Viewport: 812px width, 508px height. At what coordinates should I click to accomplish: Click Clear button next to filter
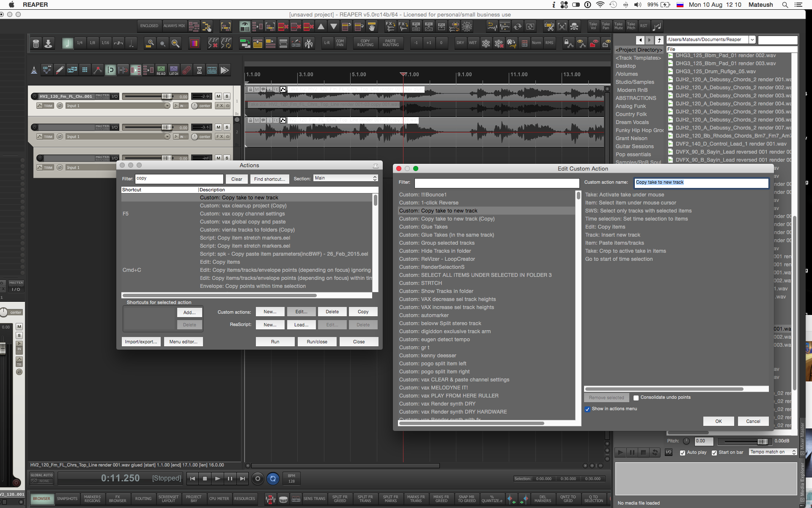[237, 179]
